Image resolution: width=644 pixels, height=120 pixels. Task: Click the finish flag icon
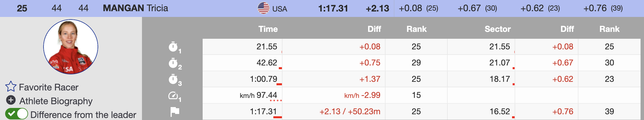175,111
